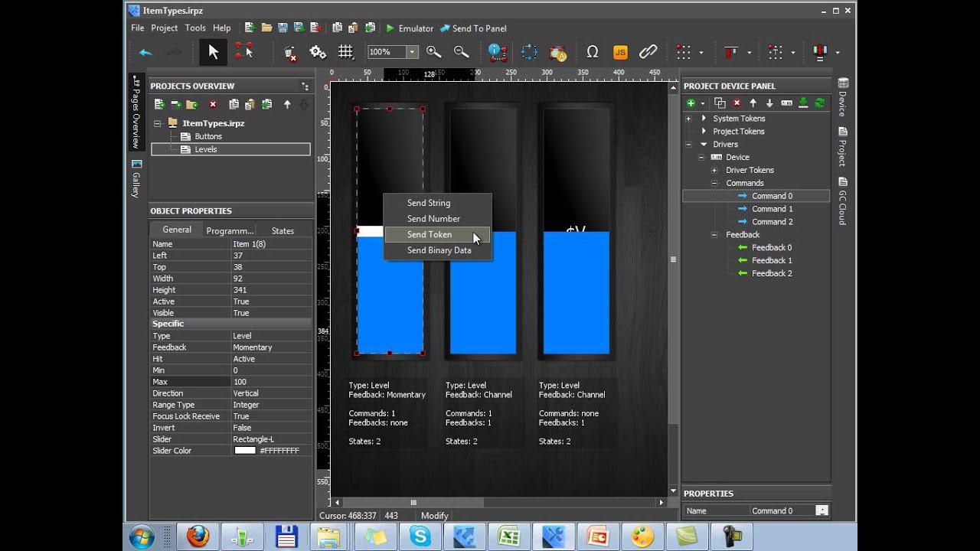Switch to the States tab

tap(283, 230)
